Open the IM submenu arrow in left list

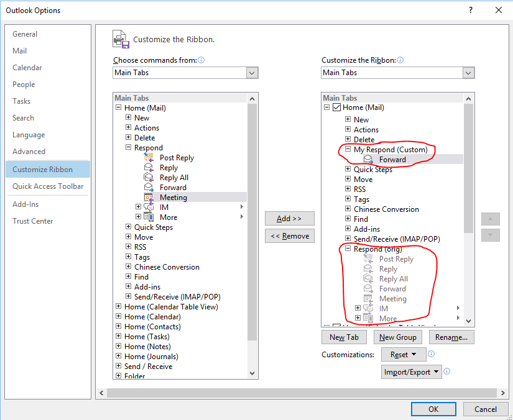pos(242,206)
